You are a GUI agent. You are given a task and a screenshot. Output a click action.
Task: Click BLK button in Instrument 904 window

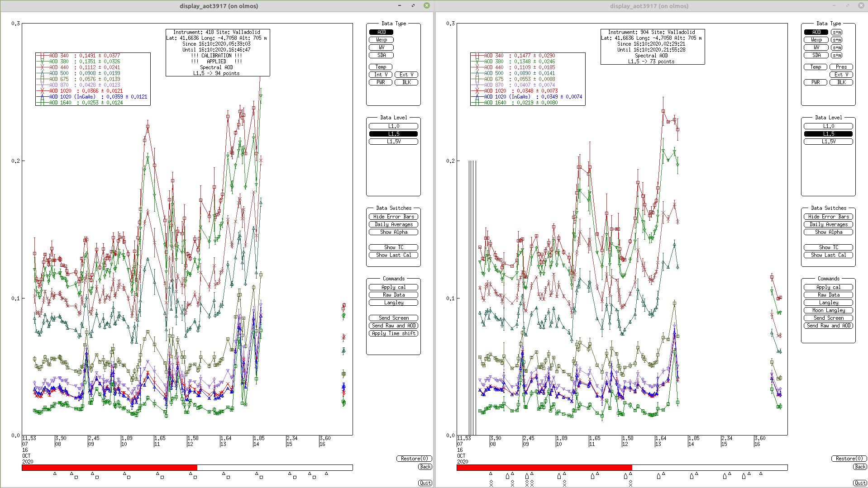point(841,82)
